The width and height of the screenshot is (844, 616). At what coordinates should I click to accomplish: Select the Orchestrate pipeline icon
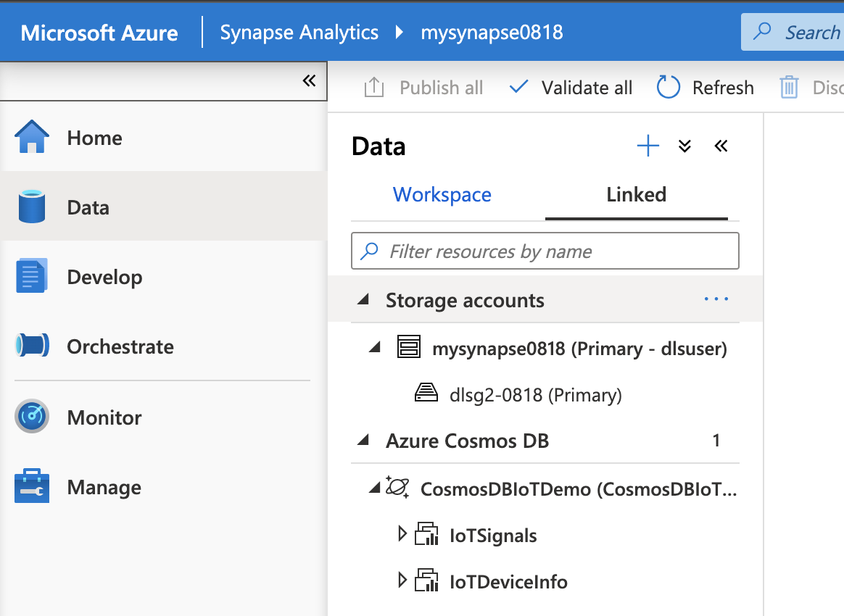coord(32,346)
